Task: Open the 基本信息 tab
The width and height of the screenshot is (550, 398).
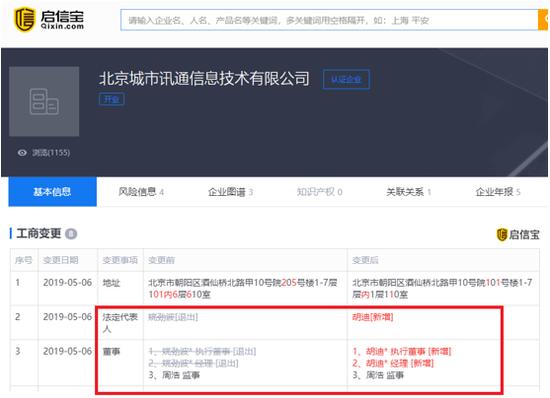Action: pyautogui.click(x=53, y=192)
